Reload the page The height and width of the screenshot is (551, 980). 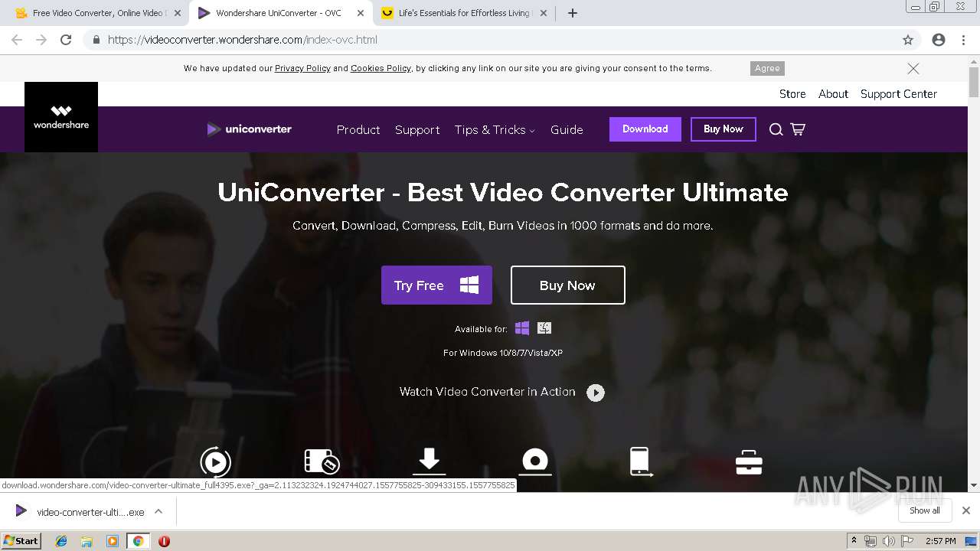[x=66, y=40]
